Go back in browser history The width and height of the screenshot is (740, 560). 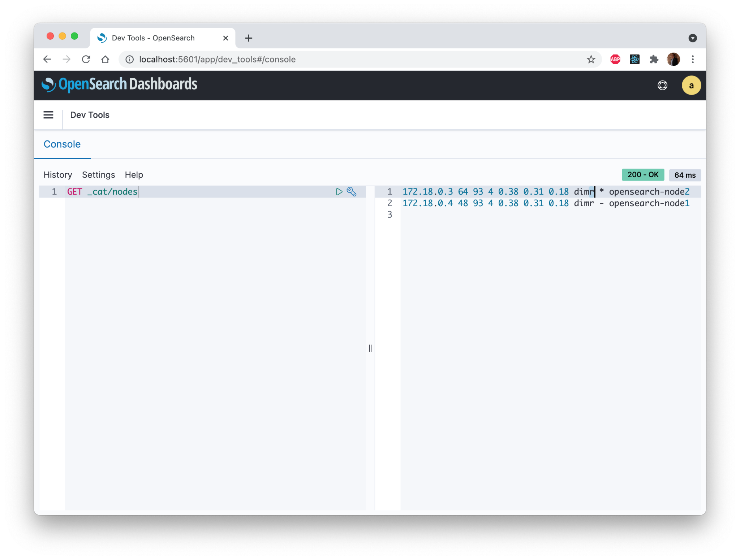pos(47,59)
